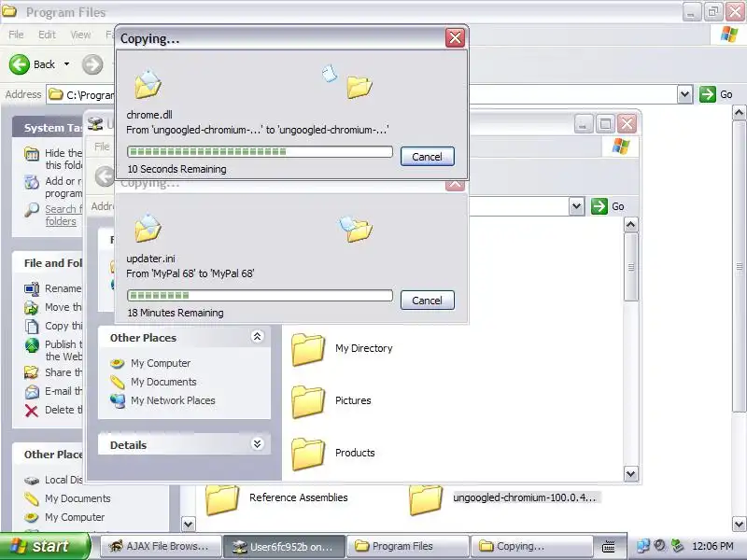Click the Rename this folder icon
The image size is (747, 560).
[x=32, y=288]
